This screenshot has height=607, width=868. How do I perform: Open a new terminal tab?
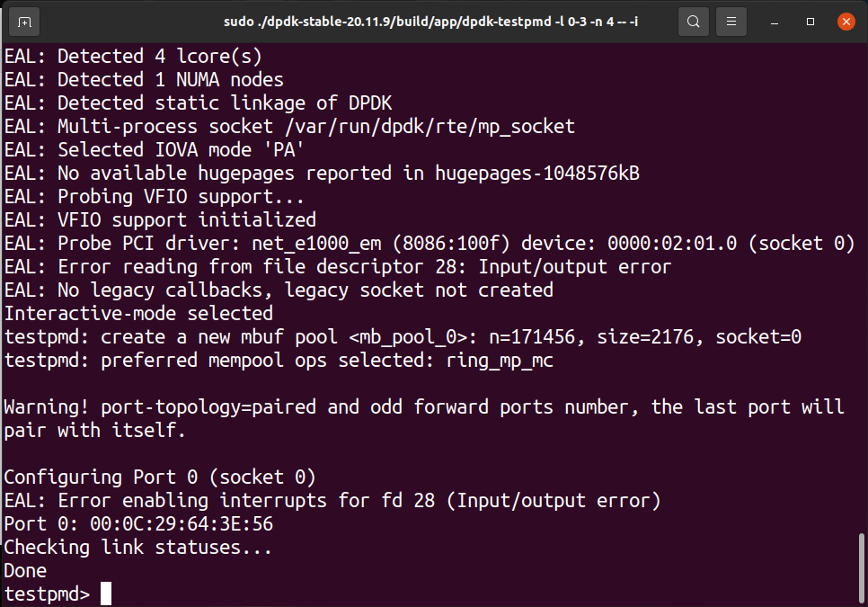(x=24, y=22)
